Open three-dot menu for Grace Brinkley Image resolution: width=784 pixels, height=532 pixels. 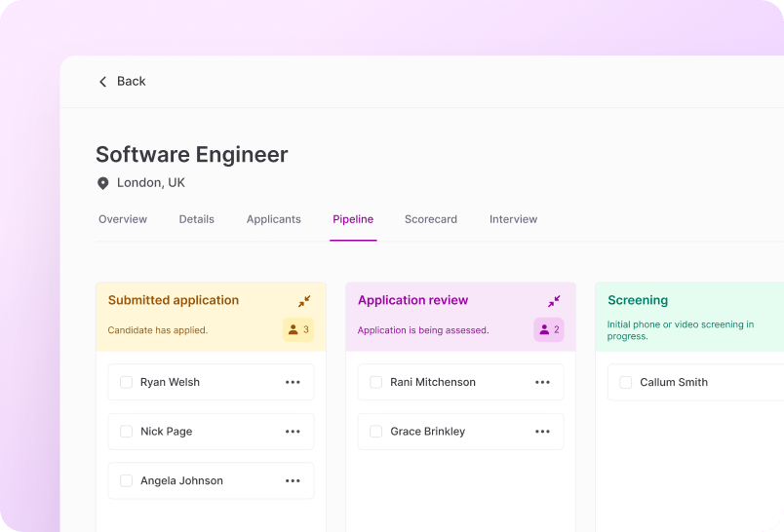[x=542, y=432]
